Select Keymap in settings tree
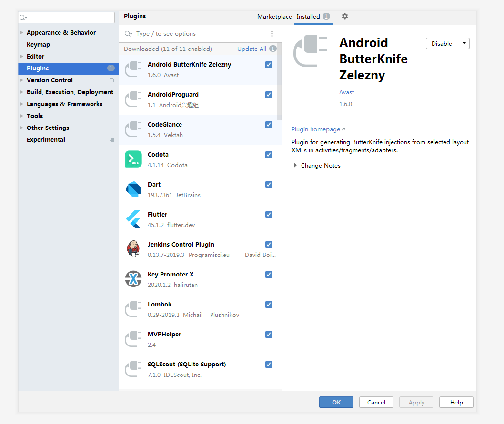Viewport: 504px width, 424px height. (38, 44)
